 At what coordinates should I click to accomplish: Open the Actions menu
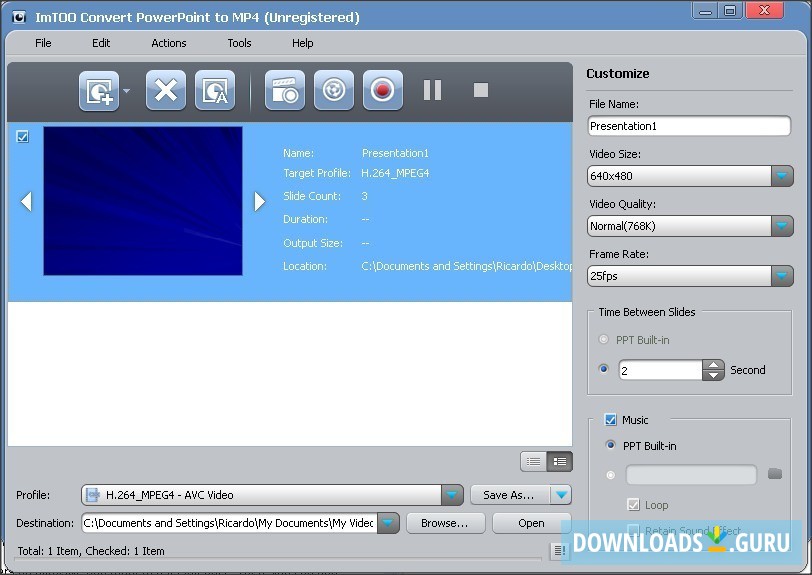[169, 43]
